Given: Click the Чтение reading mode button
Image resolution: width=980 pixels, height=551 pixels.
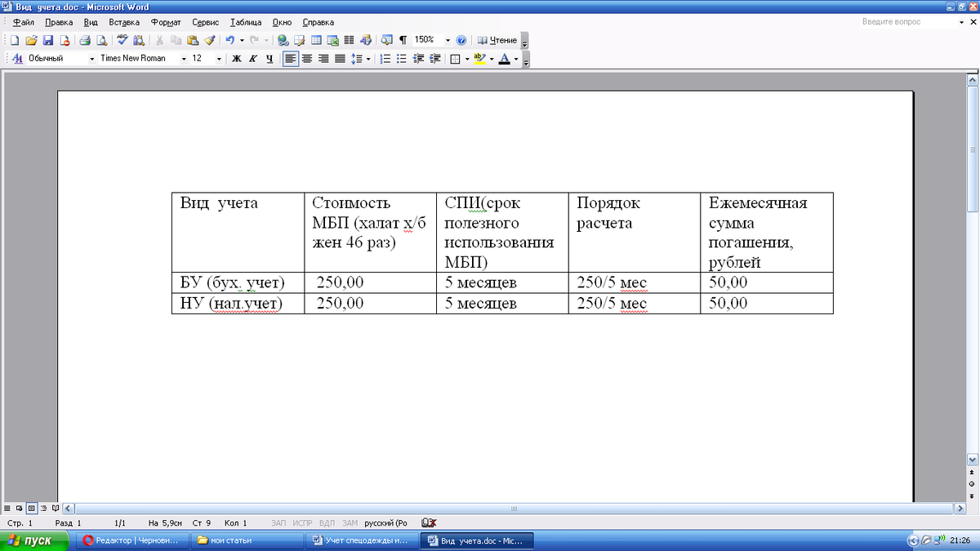Looking at the screenshot, I should [x=497, y=40].
